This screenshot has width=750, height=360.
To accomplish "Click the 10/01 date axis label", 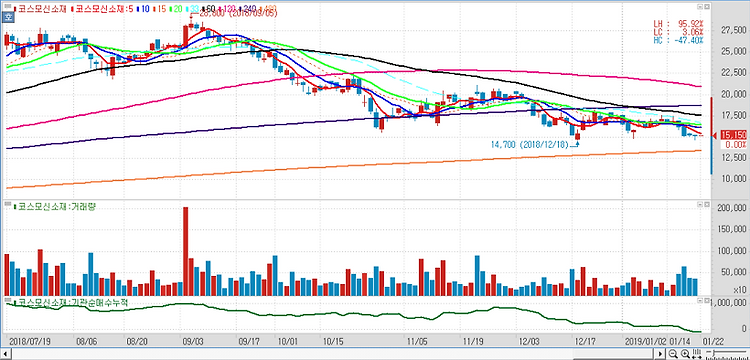I will [x=289, y=341].
